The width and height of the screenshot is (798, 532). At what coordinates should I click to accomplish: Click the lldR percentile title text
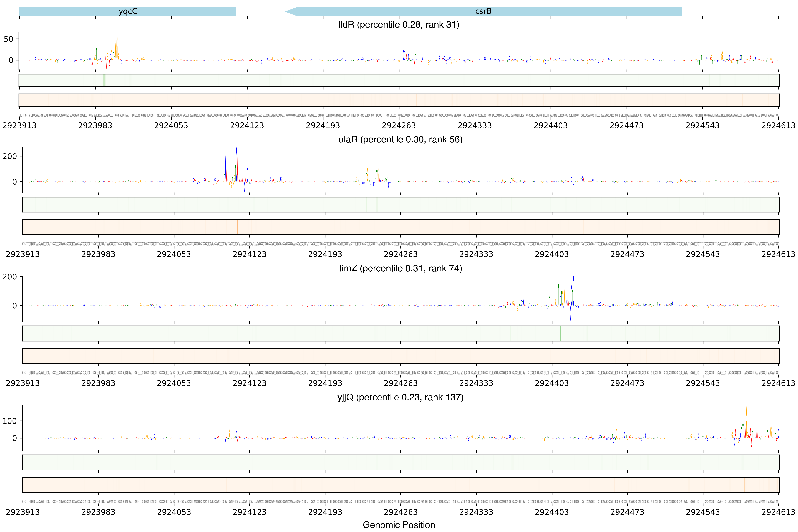pos(399,25)
